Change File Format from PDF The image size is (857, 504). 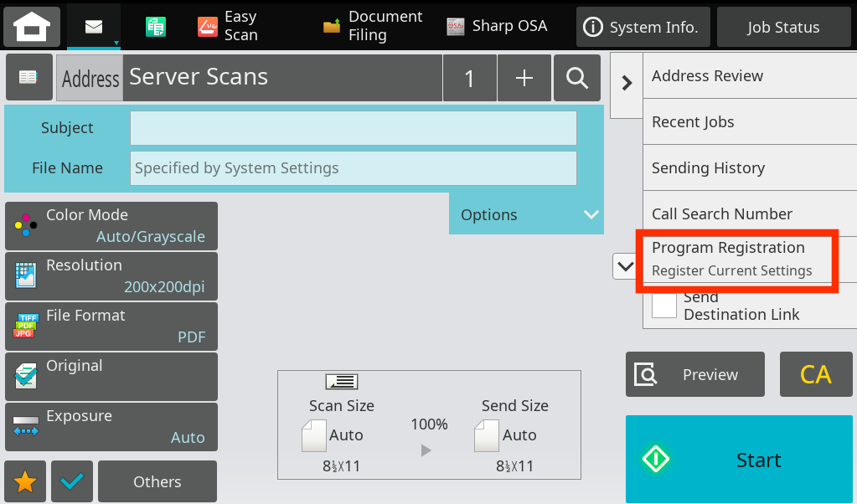point(111,327)
